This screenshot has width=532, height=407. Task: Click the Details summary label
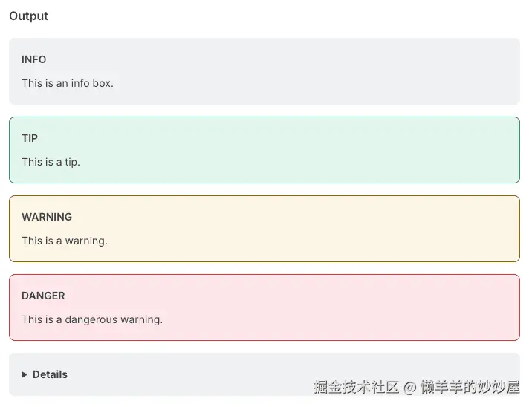click(x=50, y=375)
